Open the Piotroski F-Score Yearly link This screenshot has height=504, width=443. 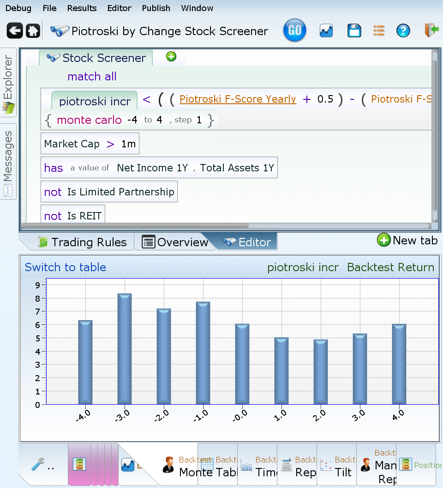tap(238, 99)
